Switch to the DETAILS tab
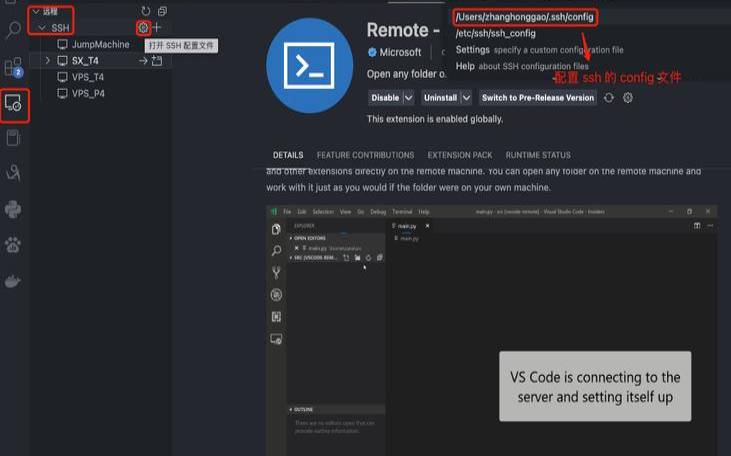Image resolution: width=731 pixels, height=456 pixels. tap(288, 155)
